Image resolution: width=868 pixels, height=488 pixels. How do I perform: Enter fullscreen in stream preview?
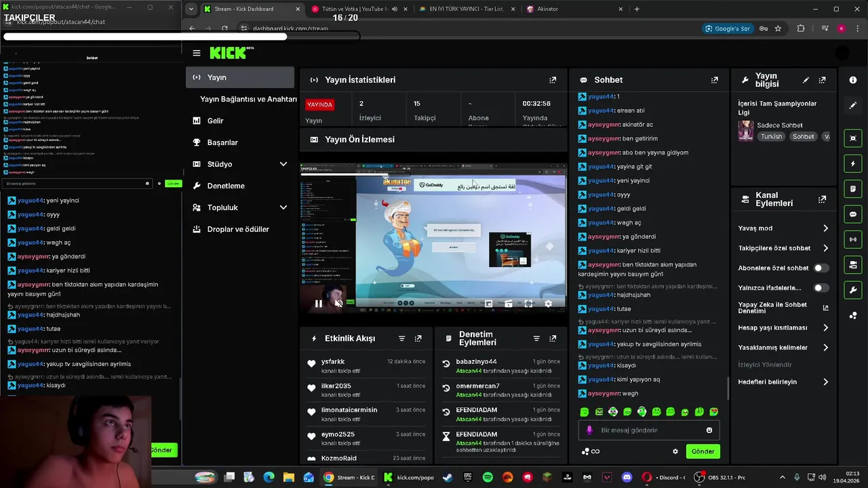[x=528, y=304]
